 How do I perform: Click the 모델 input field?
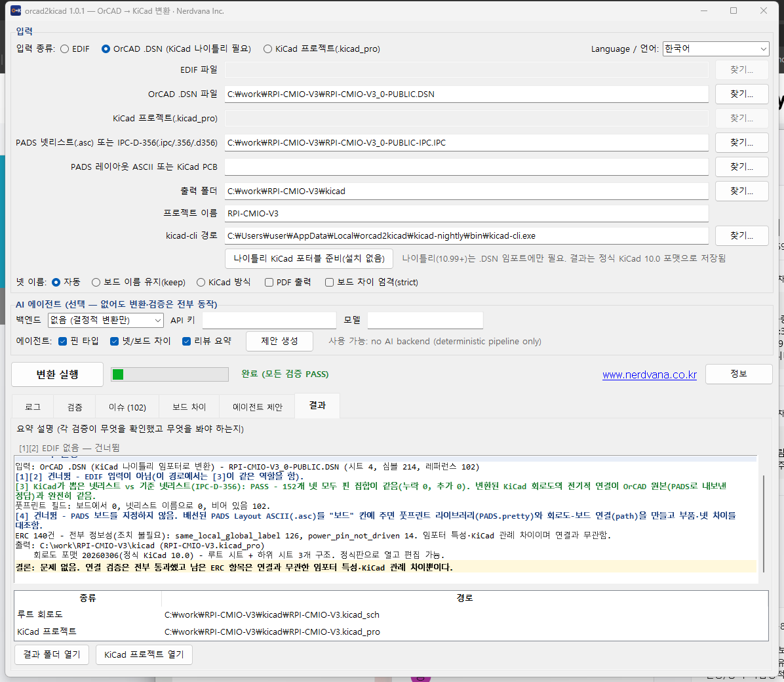pos(425,320)
